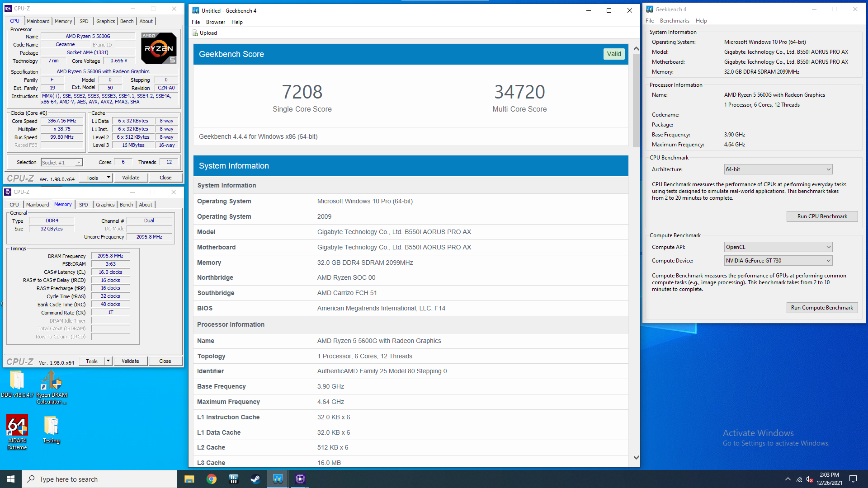This screenshot has height=488, width=868.
Task: Open the Ryzen DRAM Calculator shortcut
Action: (x=52, y=387)
